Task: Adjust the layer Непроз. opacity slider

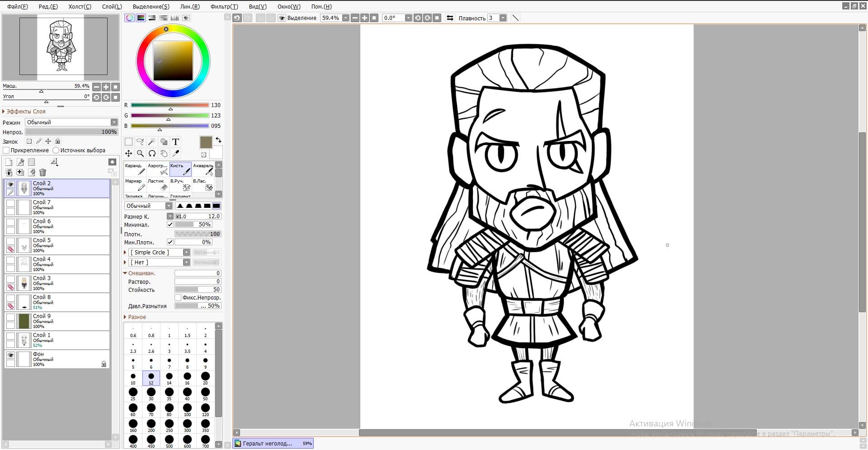Action: 71,132
